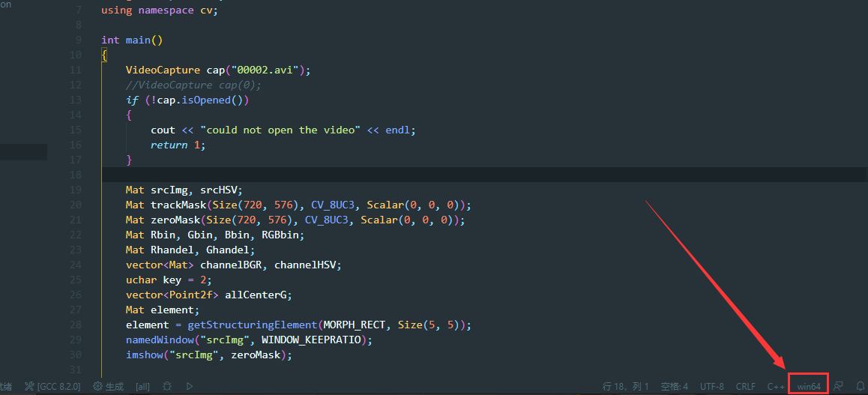Change the CRLF line ending setting
868x395 pixels.
pyautogui.click(x=746, y=386)
